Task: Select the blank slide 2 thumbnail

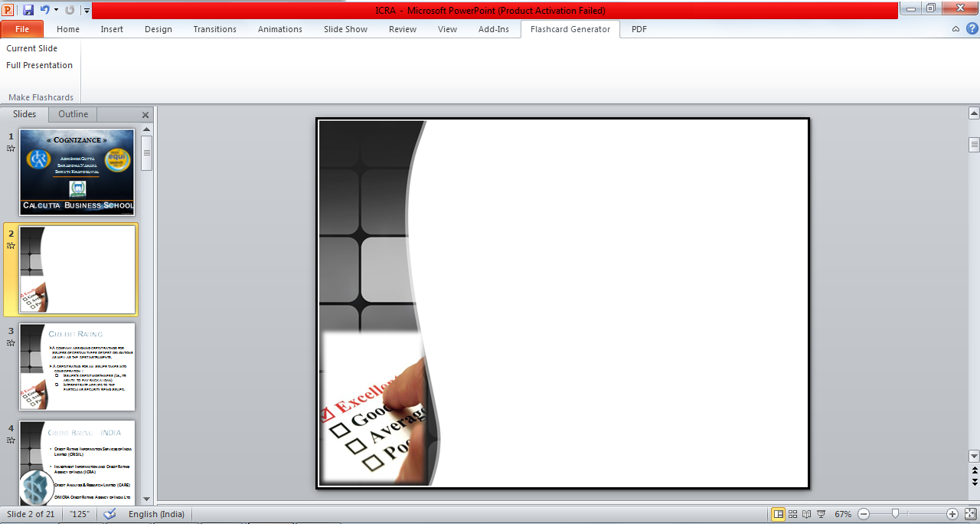Action: pos(77,270)
